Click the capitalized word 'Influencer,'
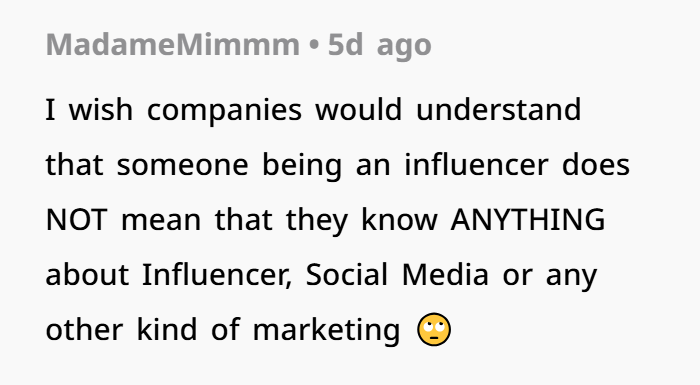This screenshot has height=385, width=700. [217, 274]
